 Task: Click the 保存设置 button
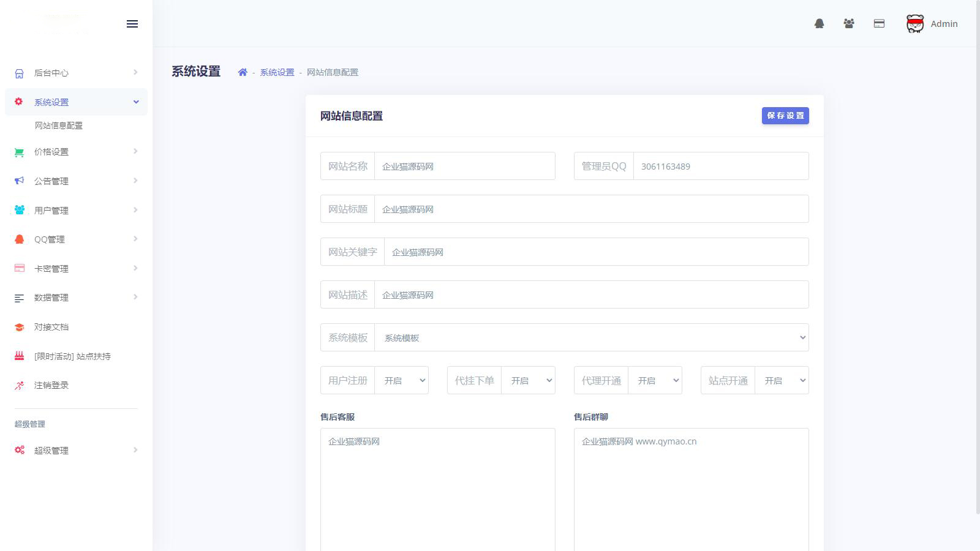[785, 116]
